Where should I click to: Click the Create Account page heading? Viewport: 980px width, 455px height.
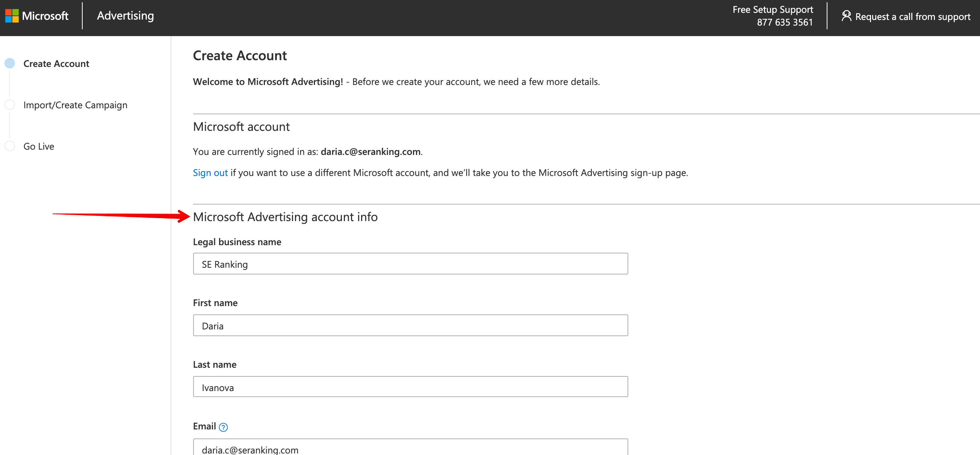click(x=240, y=56)
